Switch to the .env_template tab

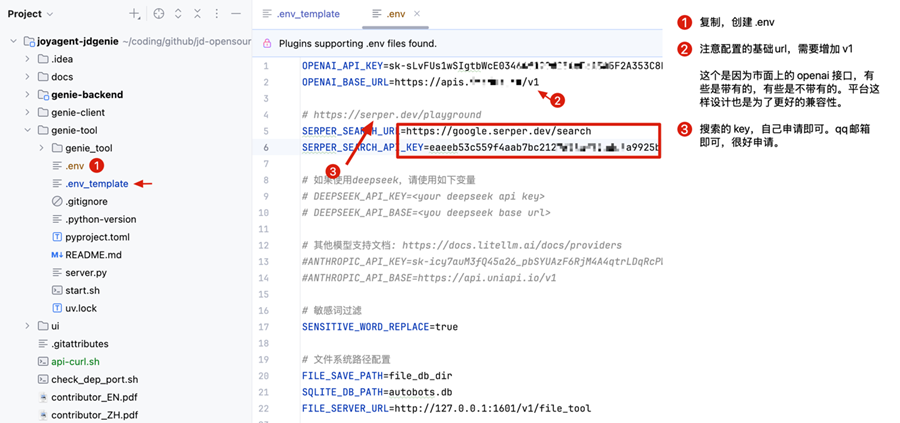(301, 14)
